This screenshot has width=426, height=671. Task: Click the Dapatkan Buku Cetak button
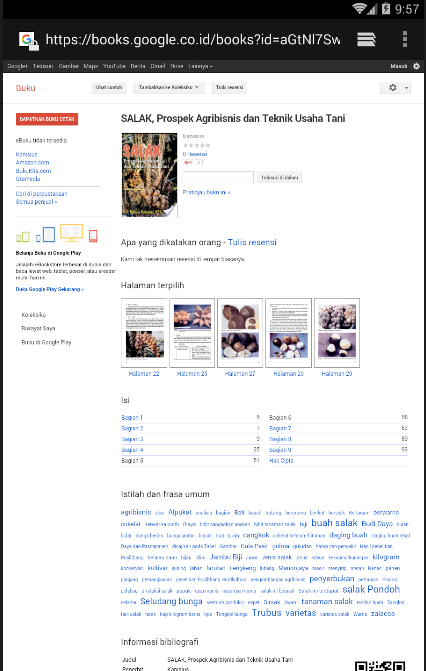point(47,119)
